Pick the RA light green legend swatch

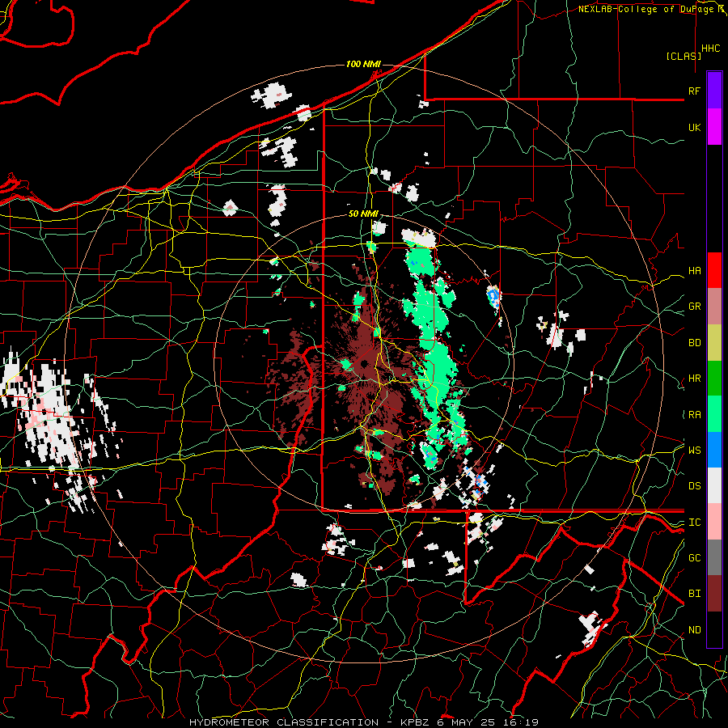[714, 414]
